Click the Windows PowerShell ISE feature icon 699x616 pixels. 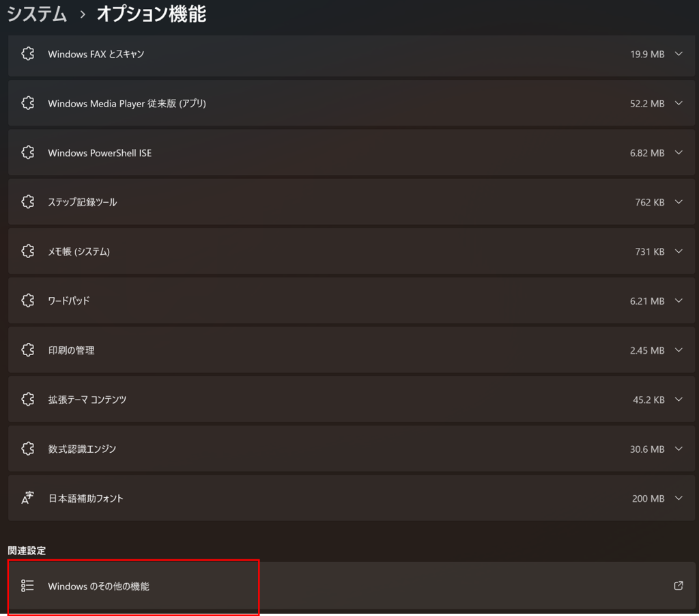(x=27, y=153)
